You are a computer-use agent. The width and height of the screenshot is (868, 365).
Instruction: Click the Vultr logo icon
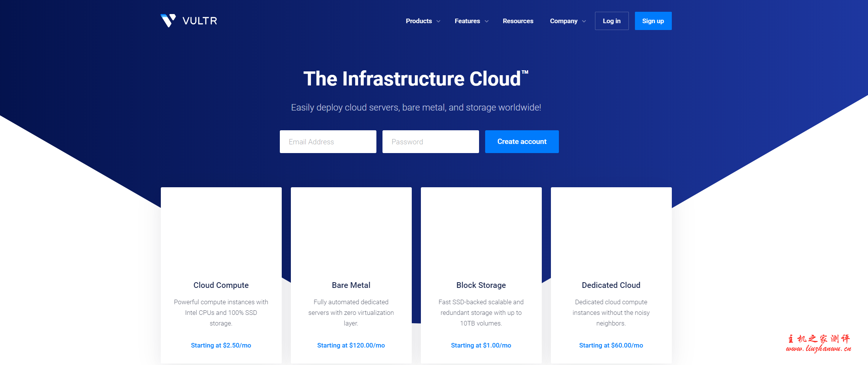tap(167, 21)
